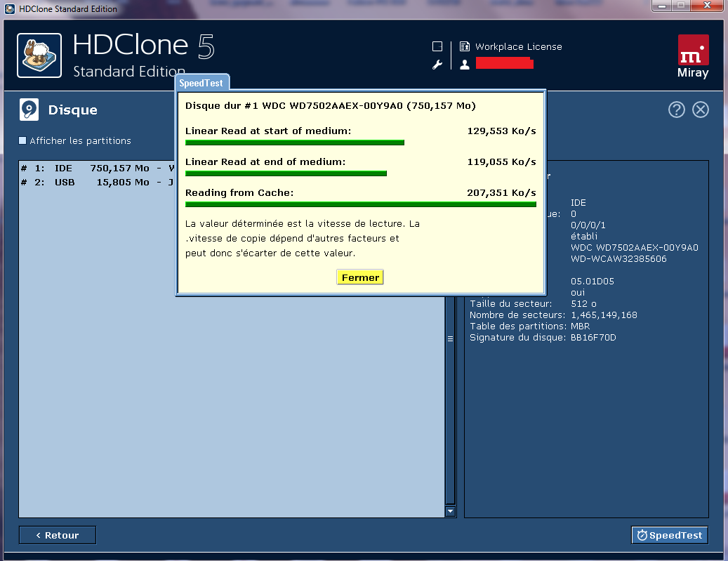728x561 pixels.
Task: Open settings with the wrench icon
Action: coord(437,65)
